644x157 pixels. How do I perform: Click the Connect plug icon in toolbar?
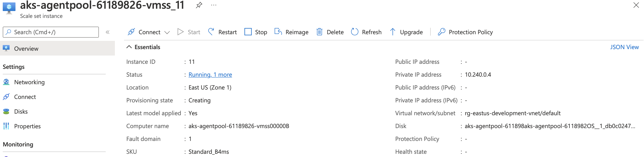[131, 32]
